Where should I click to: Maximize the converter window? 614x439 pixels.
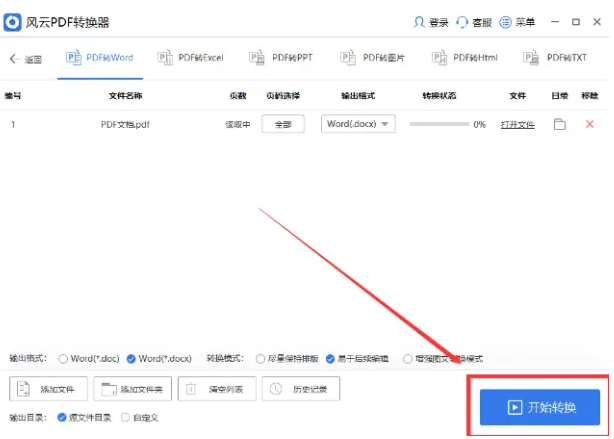tap(576, 22)
